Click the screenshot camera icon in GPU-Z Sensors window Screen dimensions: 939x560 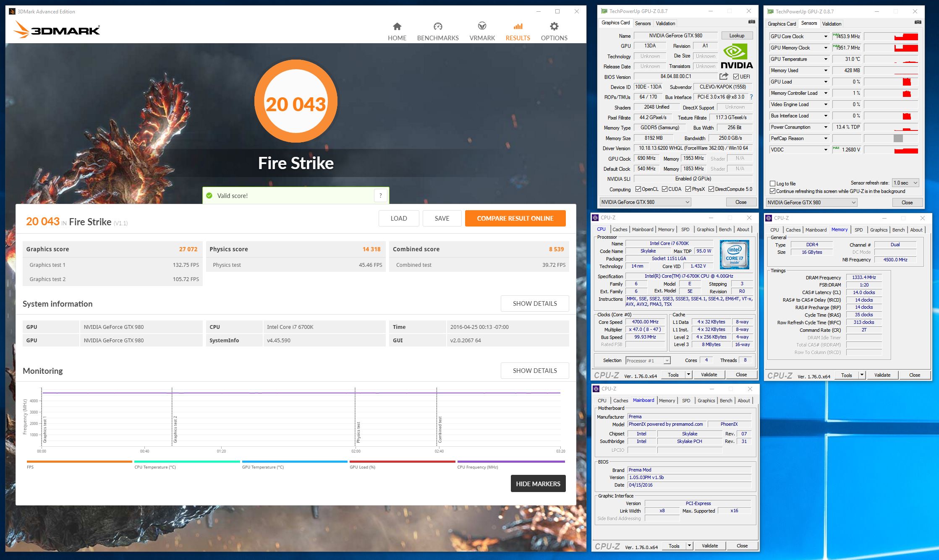coord(918,22)
